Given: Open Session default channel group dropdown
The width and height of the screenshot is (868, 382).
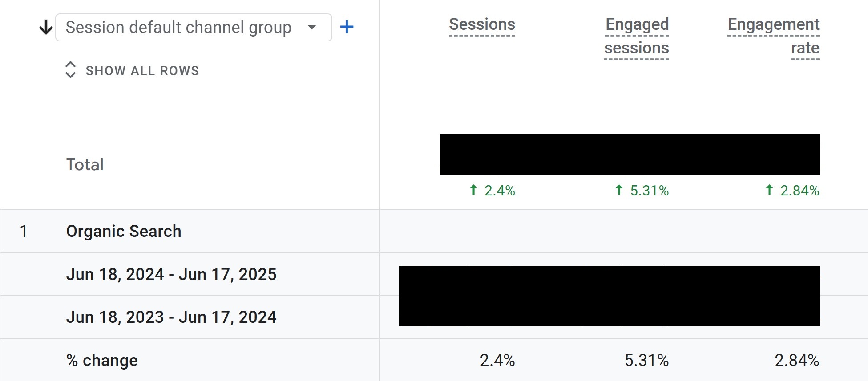Looking at the screenshot, I should (178, 28).
